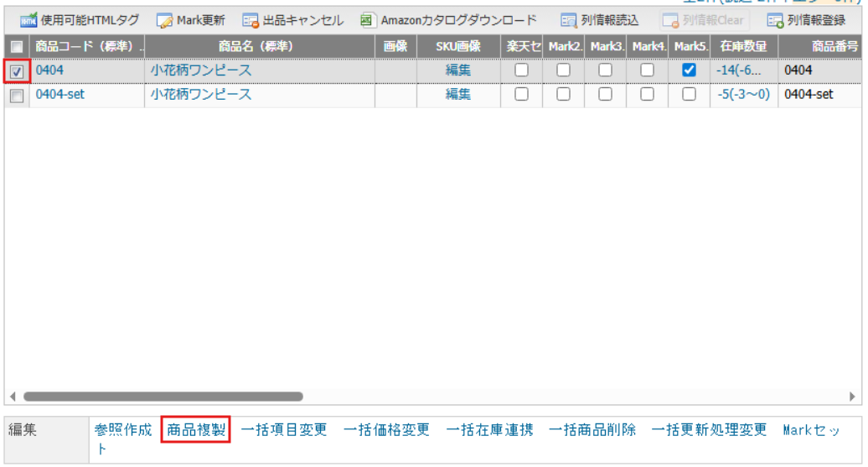Click Markセット link
The image size is (868, 467).
coord(812,430)
